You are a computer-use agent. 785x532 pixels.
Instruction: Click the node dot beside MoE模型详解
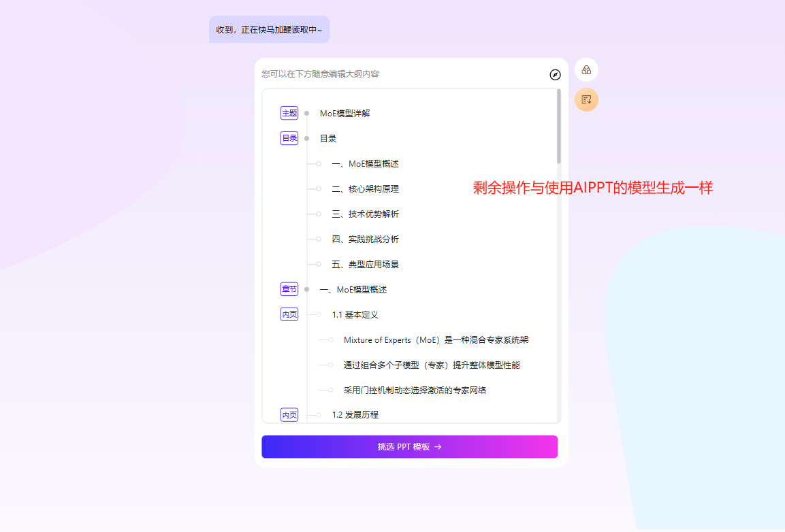coord(307,114)
